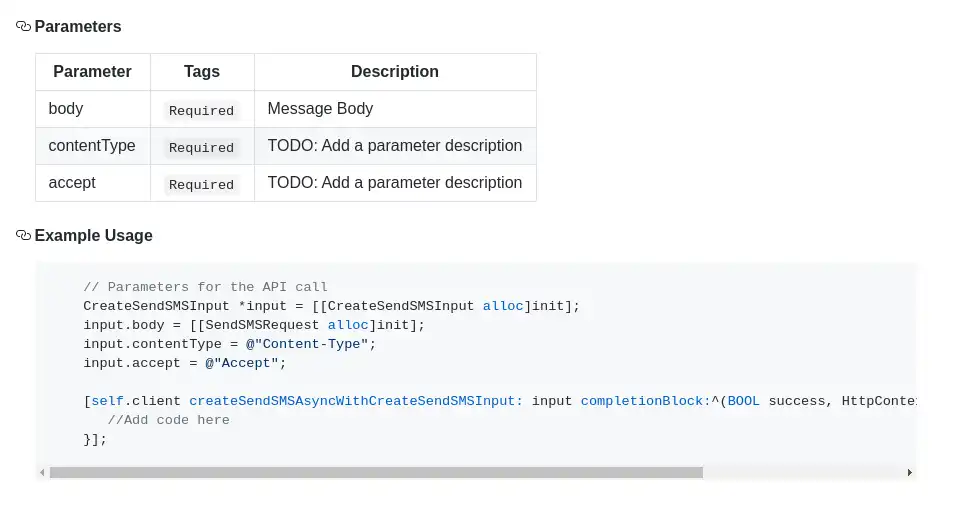Click the accept parameter name
The height and width of the screenshot is (507, 961).
[72, 183]
